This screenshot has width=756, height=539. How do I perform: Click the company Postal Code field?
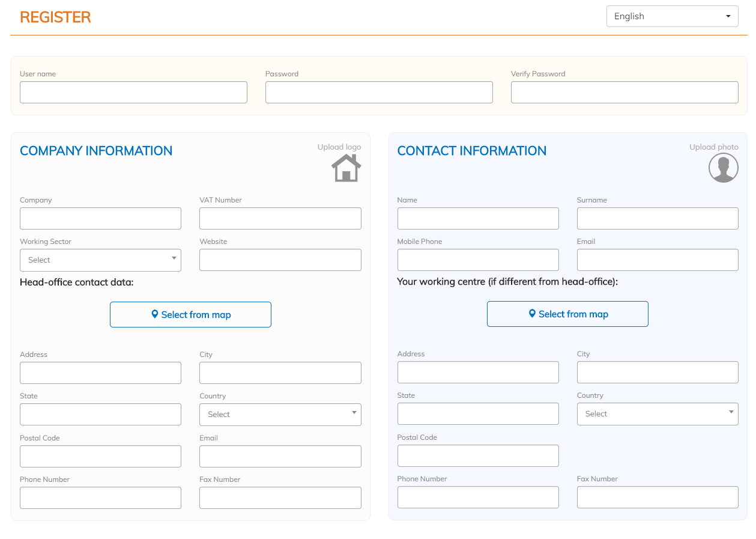click(100, 457)
